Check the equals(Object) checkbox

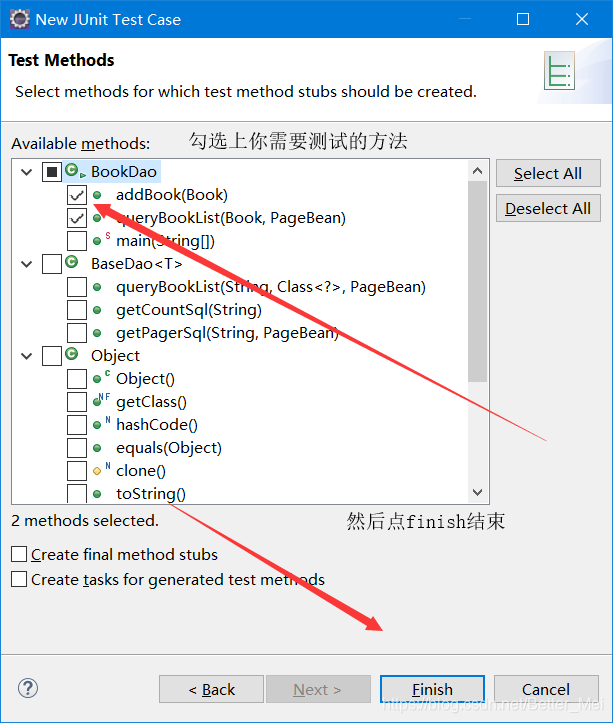click(x=77, y=448)
